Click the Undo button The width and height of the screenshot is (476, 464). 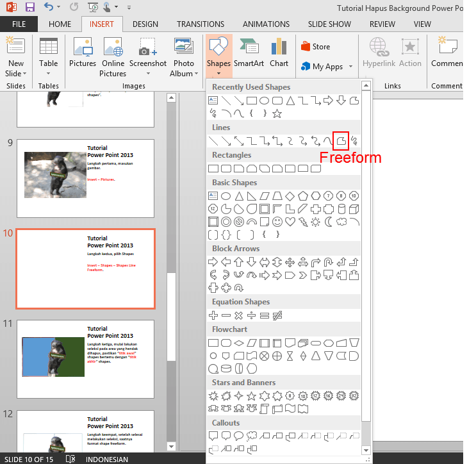[x=48, y=6]
